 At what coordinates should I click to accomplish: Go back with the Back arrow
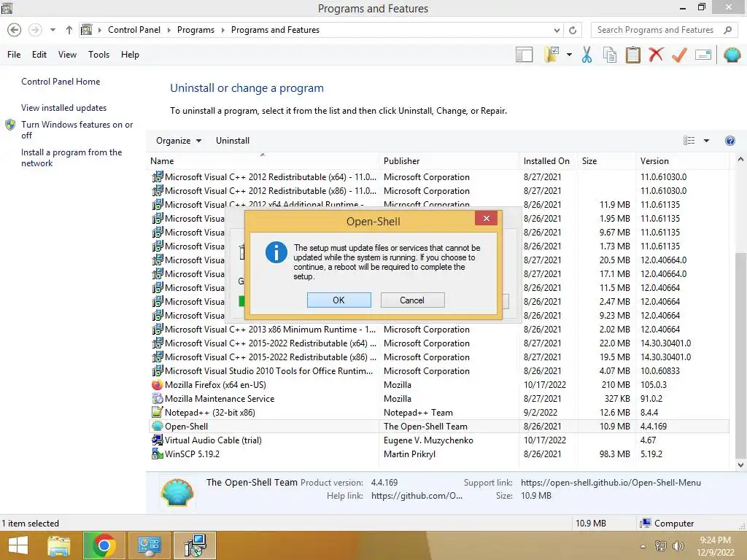click(15, 30)
